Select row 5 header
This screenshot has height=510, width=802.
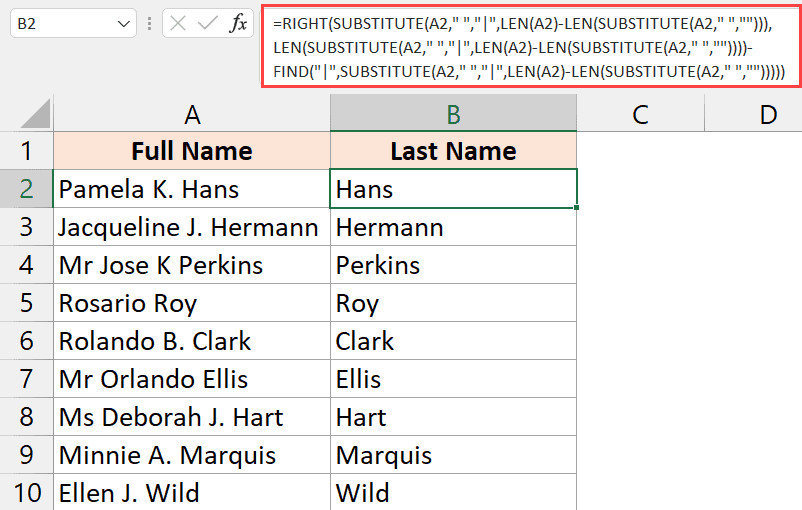pyautogui.click(x=27, y=303)
